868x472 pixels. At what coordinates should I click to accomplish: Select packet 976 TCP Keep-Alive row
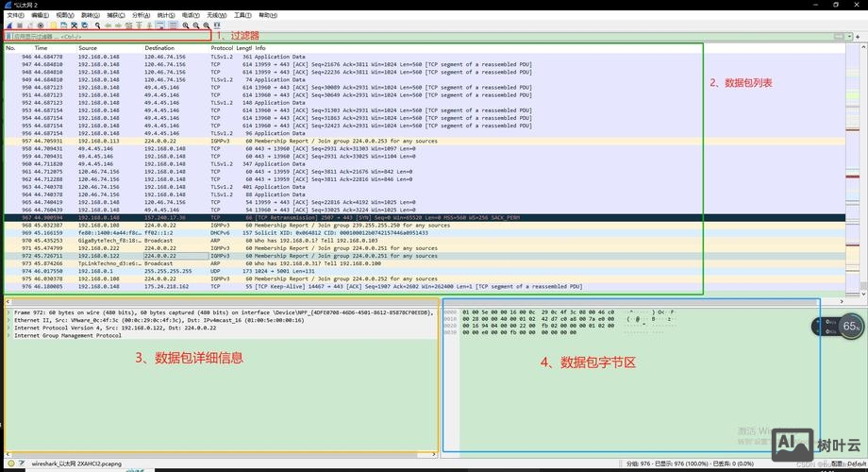pyautogui.click(x=425, y=287)
